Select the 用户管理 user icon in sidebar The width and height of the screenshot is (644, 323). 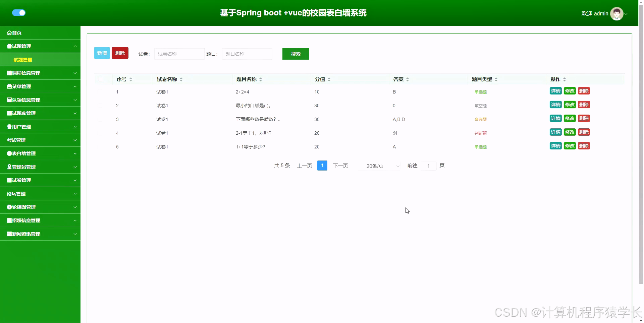tap(9, 127)
